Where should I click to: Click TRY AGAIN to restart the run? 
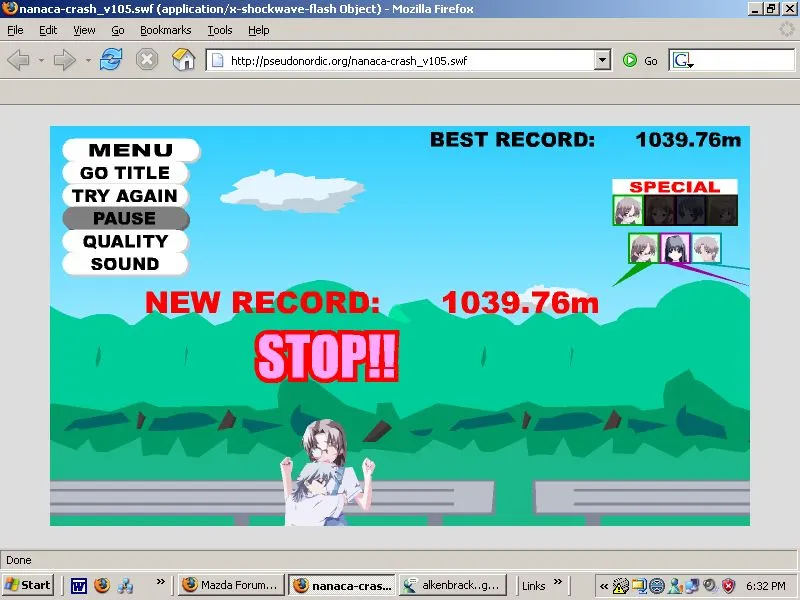(125, 195)
